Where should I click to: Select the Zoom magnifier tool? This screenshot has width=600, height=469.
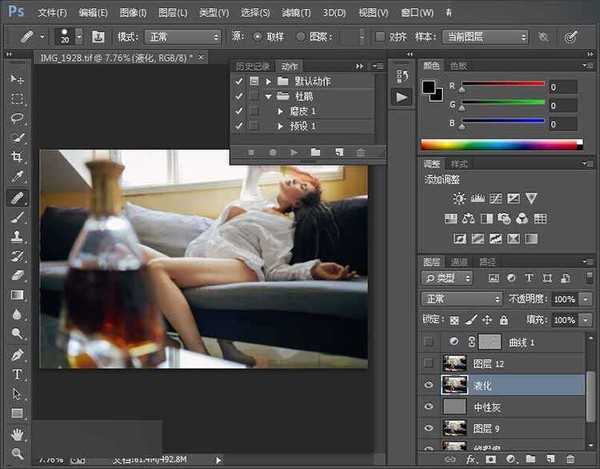pyautogui.click(x=17, y=452)
